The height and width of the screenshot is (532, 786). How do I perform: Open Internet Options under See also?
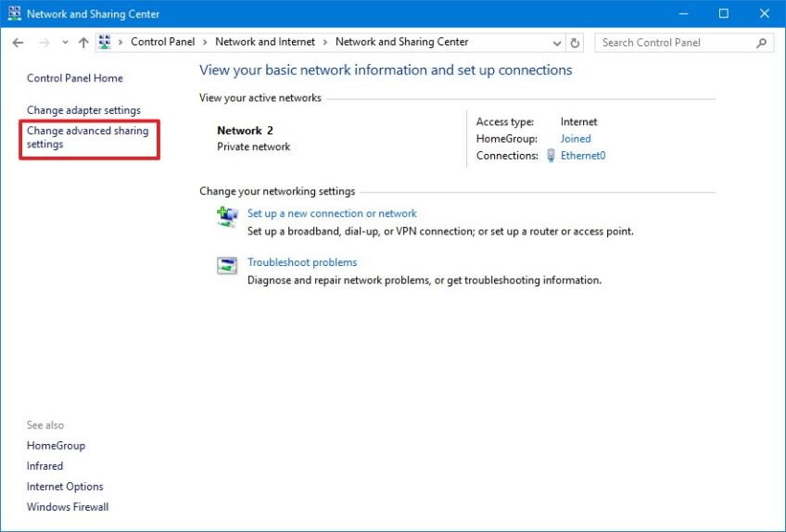(65, 487)
